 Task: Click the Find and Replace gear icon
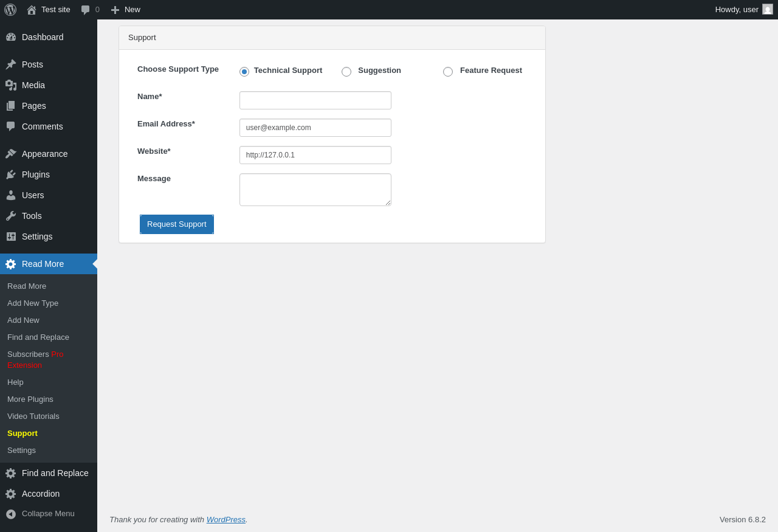(x=11, y=473)
